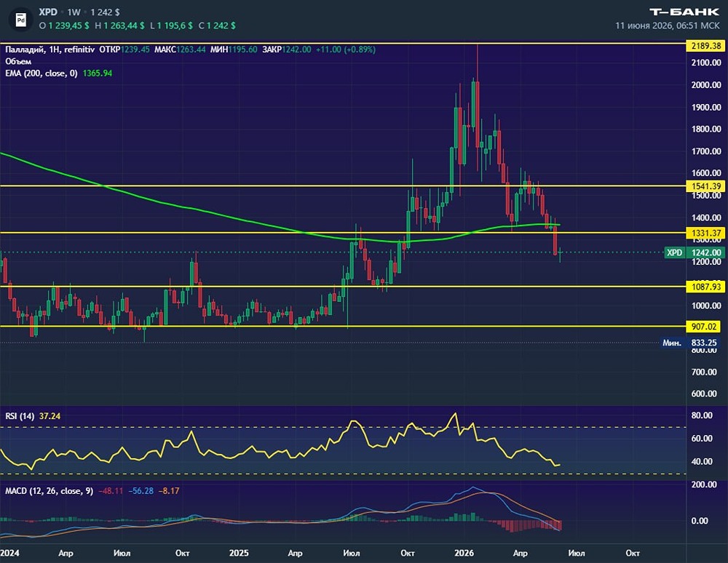Screen dimensions: 728x563
Task: Click the 'ОТКР1239.45' legend value
Action: click(124, 49)
